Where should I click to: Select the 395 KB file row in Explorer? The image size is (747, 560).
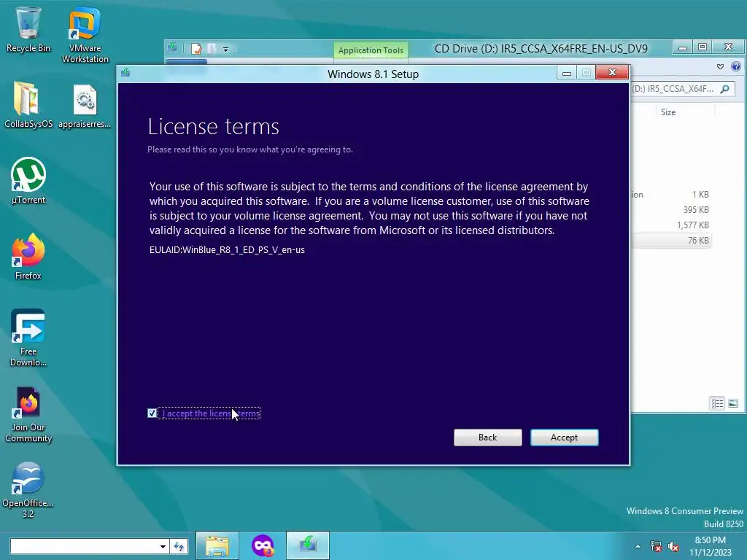point(672,210)
